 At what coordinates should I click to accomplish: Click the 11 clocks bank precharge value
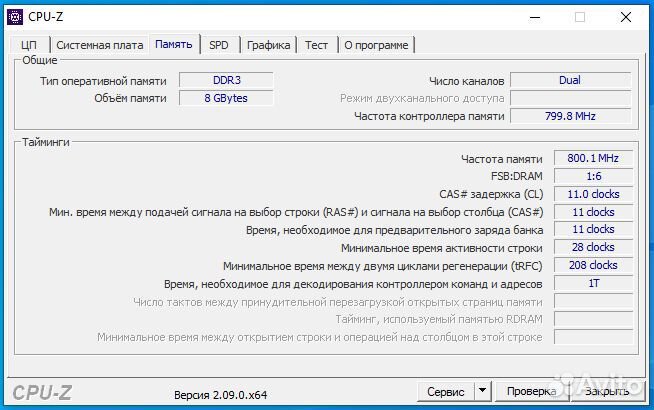point(593,229)
